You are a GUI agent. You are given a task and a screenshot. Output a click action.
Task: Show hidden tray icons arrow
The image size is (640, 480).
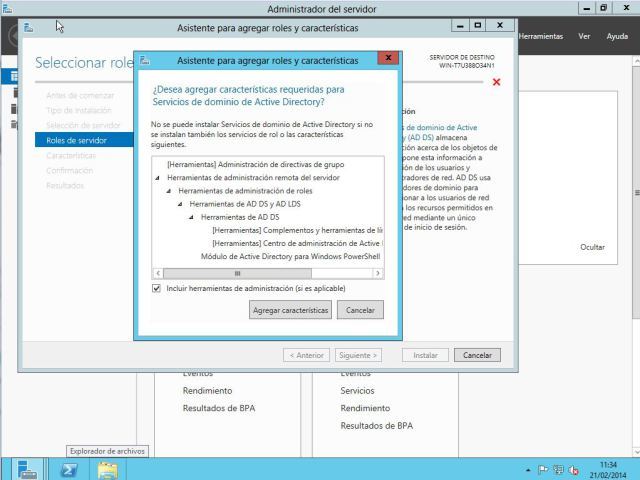point(528,470)
